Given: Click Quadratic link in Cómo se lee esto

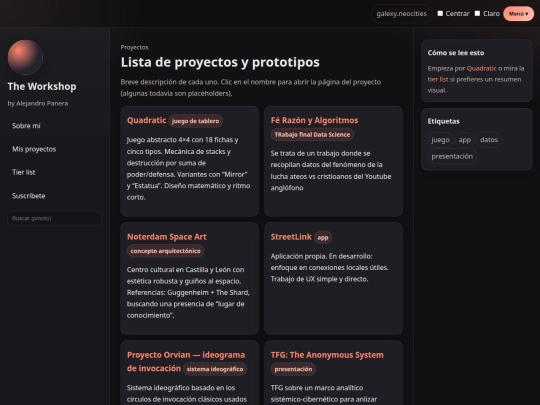Looking at the screenshot, I should [x=481, y=68].
